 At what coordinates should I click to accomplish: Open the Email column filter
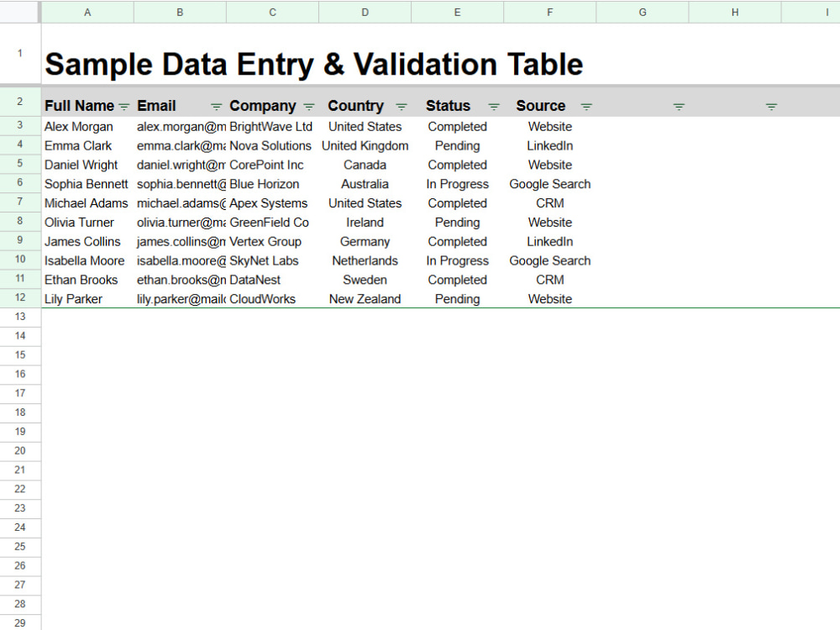216,107
